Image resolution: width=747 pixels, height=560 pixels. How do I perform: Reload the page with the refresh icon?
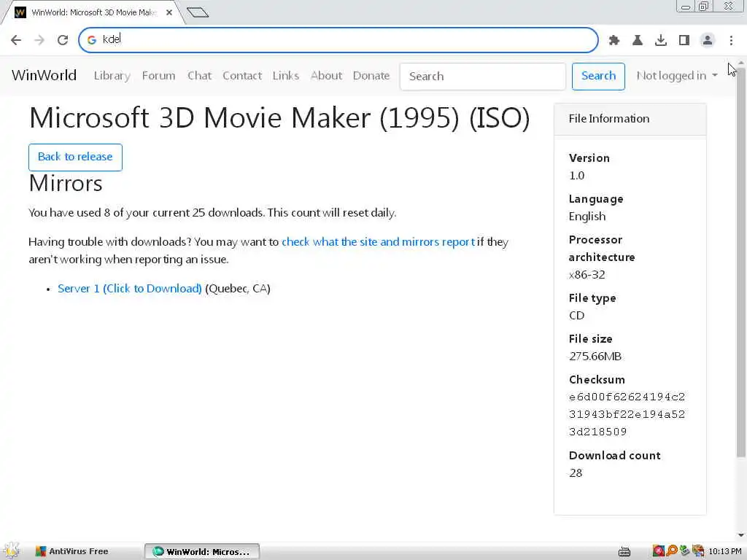tap(63, 40)
